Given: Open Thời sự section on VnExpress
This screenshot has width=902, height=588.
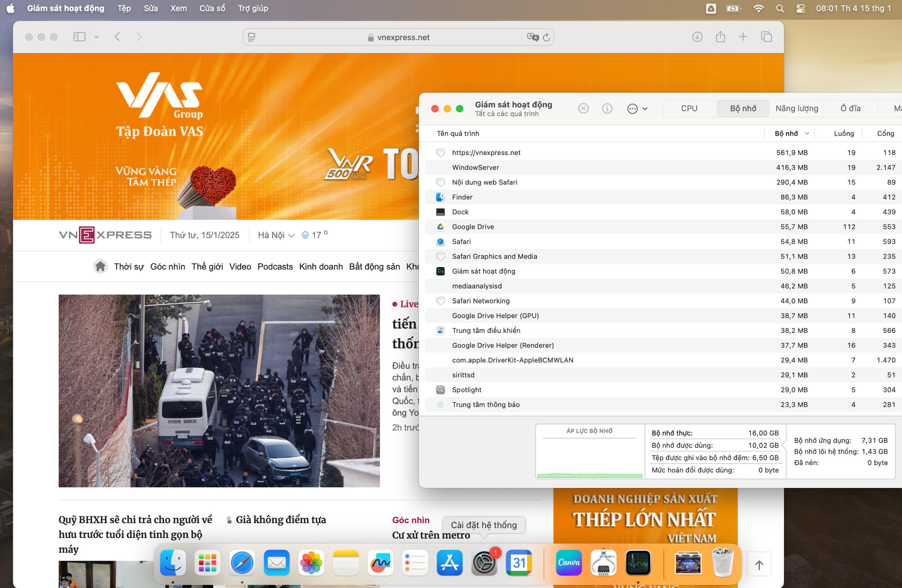Looking at the screenshot, I should [x=129, y=266].
